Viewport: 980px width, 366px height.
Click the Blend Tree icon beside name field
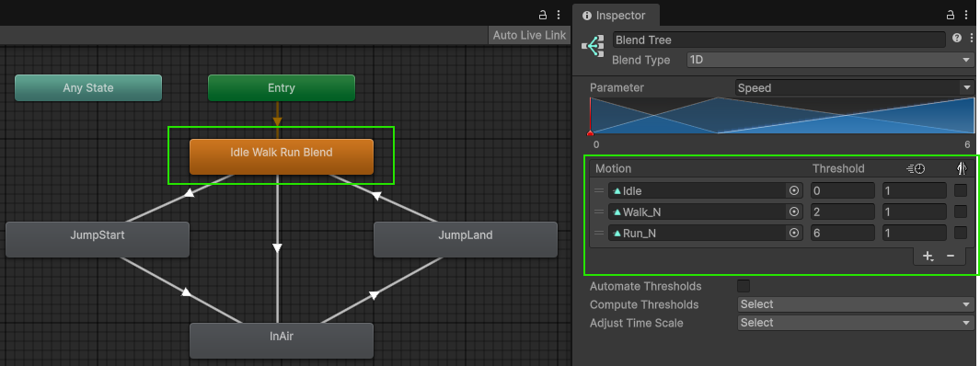click(x=593, y=47)
